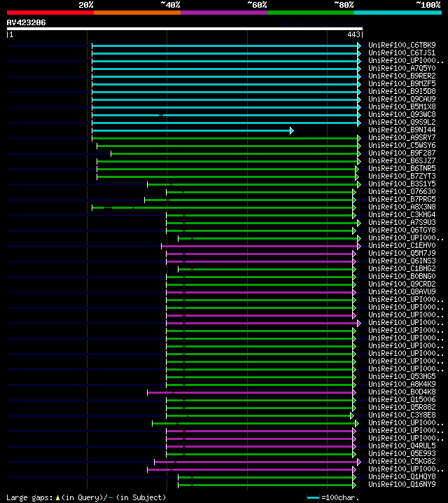Open hit UniRef100_C1EHV0

click(402, 245)
